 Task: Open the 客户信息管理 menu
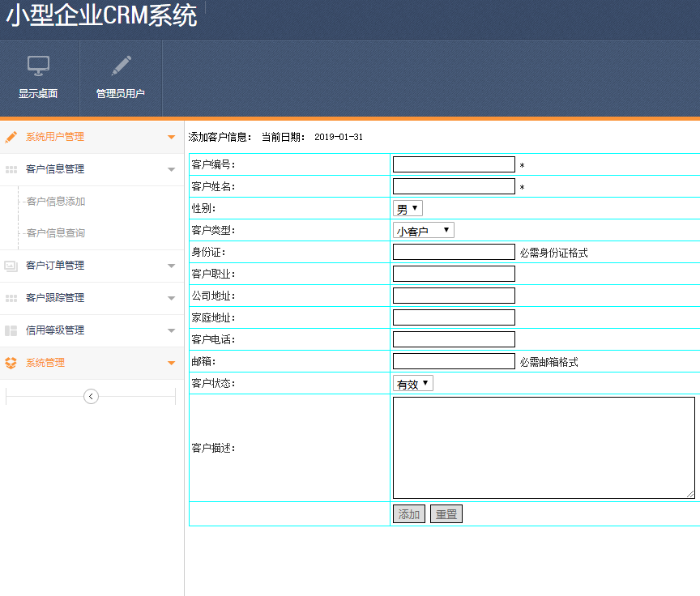point(92,169)
